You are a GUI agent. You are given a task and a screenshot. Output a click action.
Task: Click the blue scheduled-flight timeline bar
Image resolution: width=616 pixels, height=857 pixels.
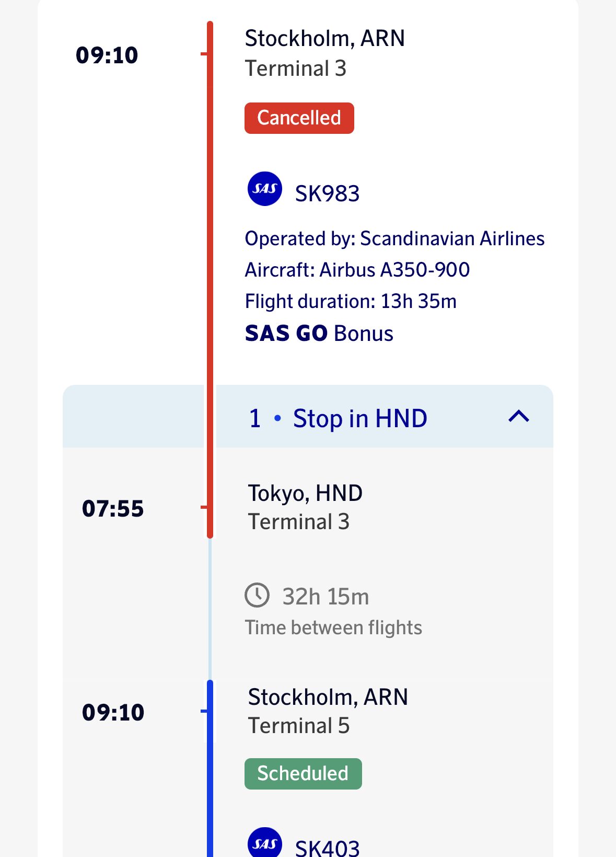tap(210, 774)
